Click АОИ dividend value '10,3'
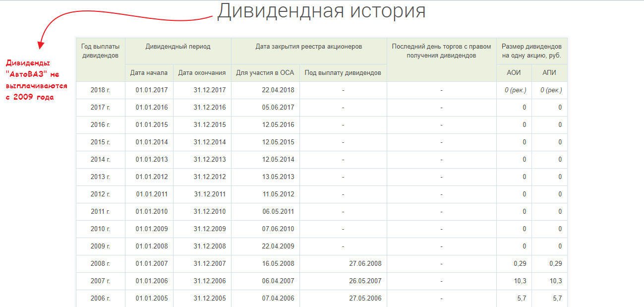Screen dimensions: 644x307 tap(520, 281)
